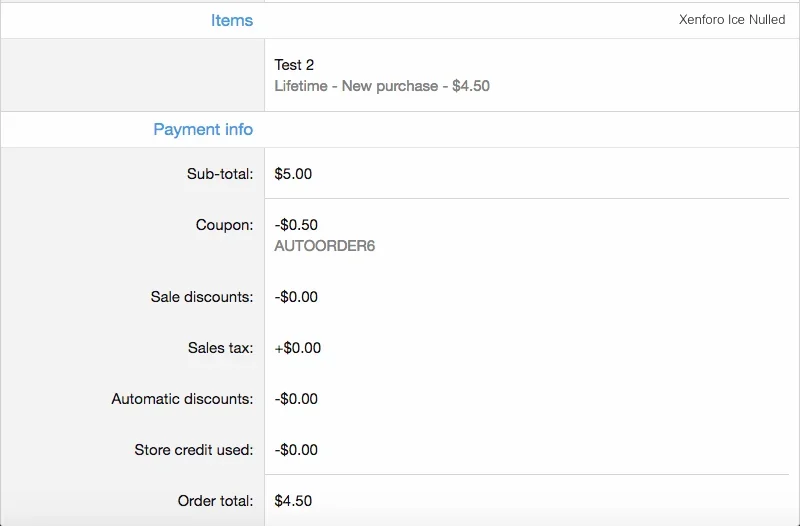Viewport: 800px width, 526px height.
Task: Click the Lifetime - New purchase description
Action: click(x=382, y=86)
